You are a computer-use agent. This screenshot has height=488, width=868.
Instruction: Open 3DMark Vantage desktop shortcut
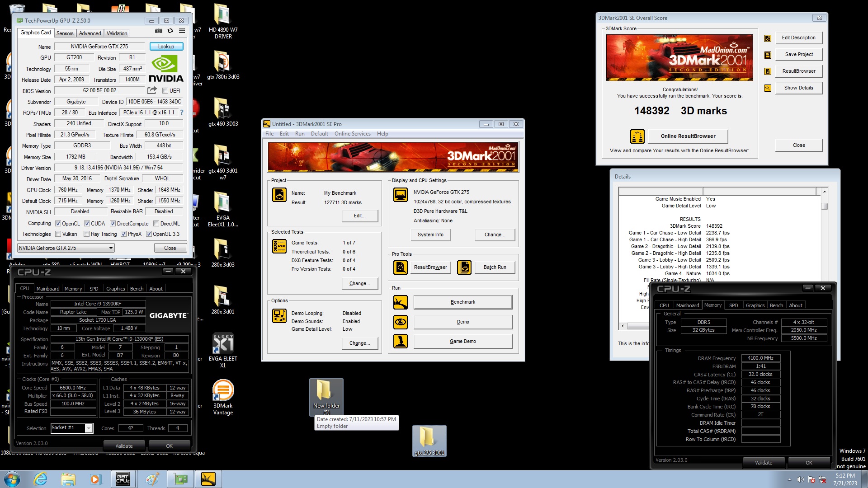coord(223,397)
